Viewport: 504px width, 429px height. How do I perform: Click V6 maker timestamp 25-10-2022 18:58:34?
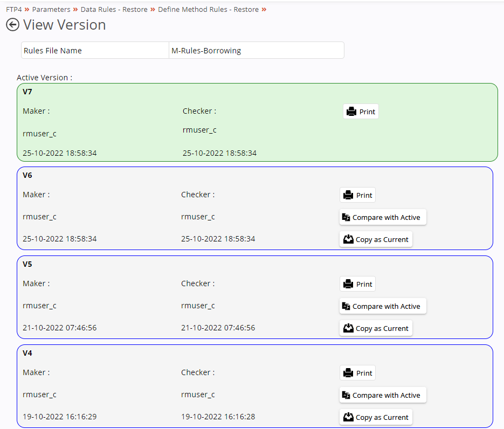point(59,239)
